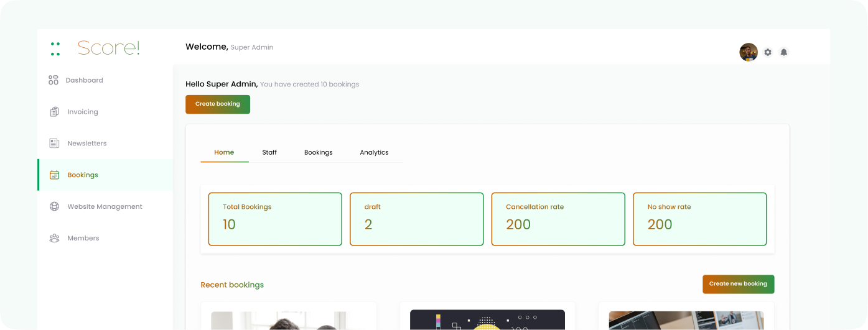This screenshot has height=330, width=868.
Task: Open the Analytics tab
Action: [374, 152]
